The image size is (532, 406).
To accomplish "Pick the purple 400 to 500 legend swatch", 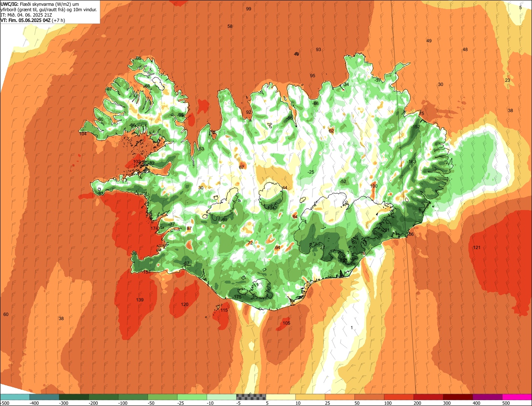I will click(487, 397).
